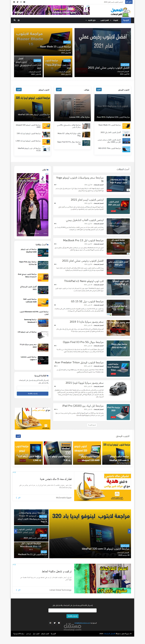Click the Yoga 9i article thumbnail image

(x=118, y=184)
